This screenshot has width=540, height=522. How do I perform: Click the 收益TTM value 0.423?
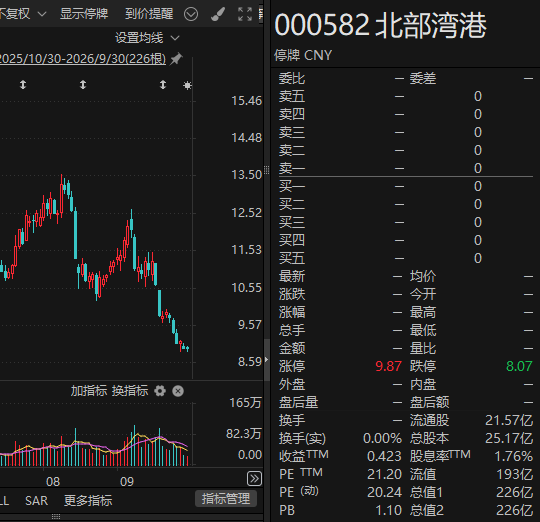coord(384,457)
